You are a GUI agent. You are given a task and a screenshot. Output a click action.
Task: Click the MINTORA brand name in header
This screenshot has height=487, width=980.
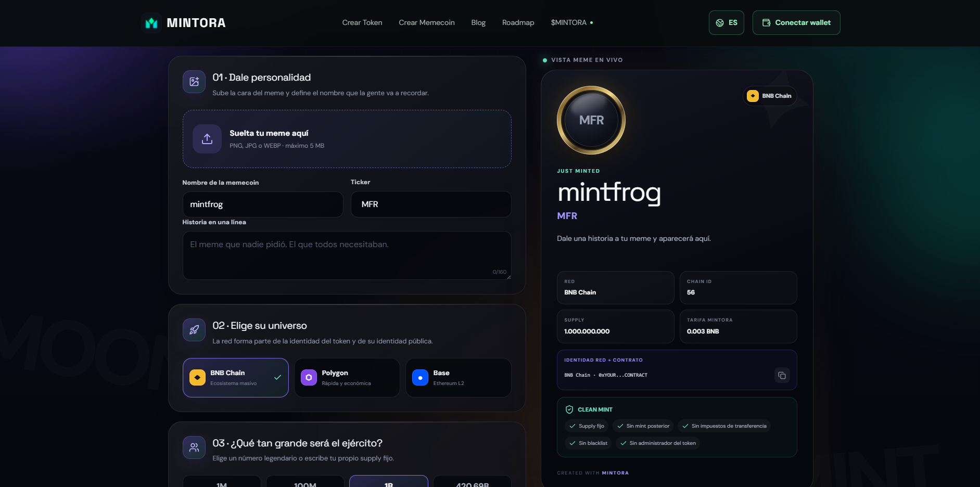tap(196, 23)
